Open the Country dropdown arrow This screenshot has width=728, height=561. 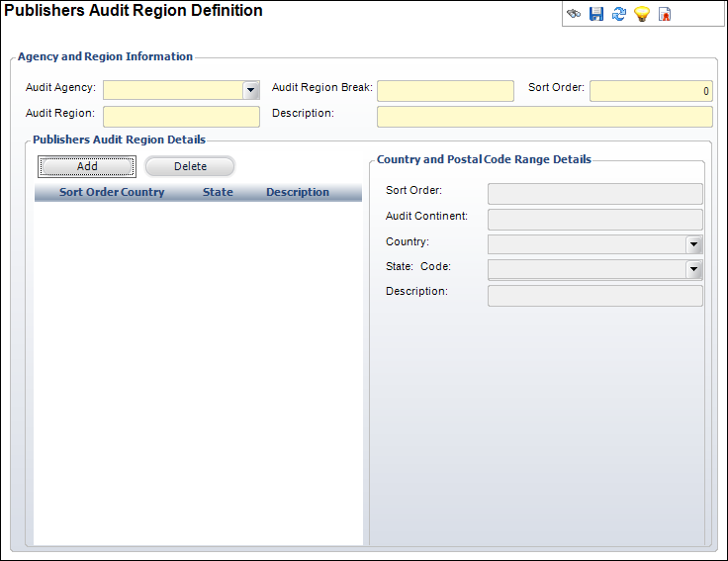click(x=693, y=244)
